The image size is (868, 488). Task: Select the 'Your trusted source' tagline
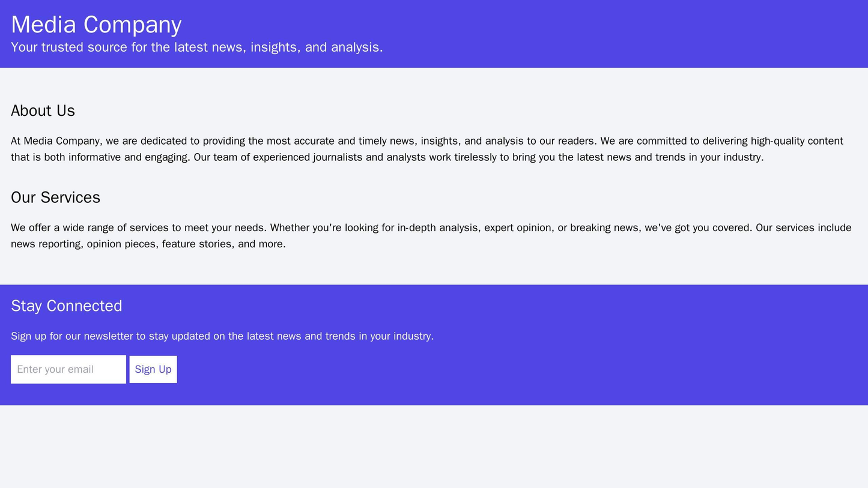coord(196,47)
